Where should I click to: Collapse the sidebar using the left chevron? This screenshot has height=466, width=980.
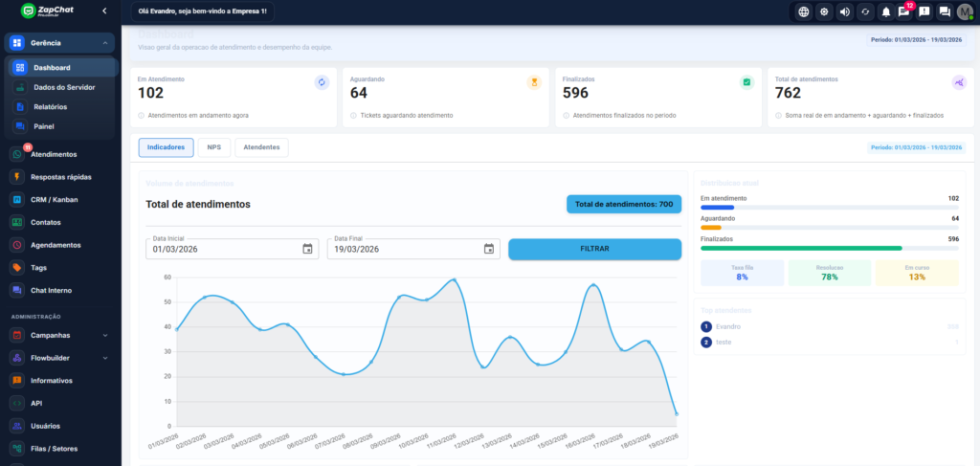click(103, 11)
